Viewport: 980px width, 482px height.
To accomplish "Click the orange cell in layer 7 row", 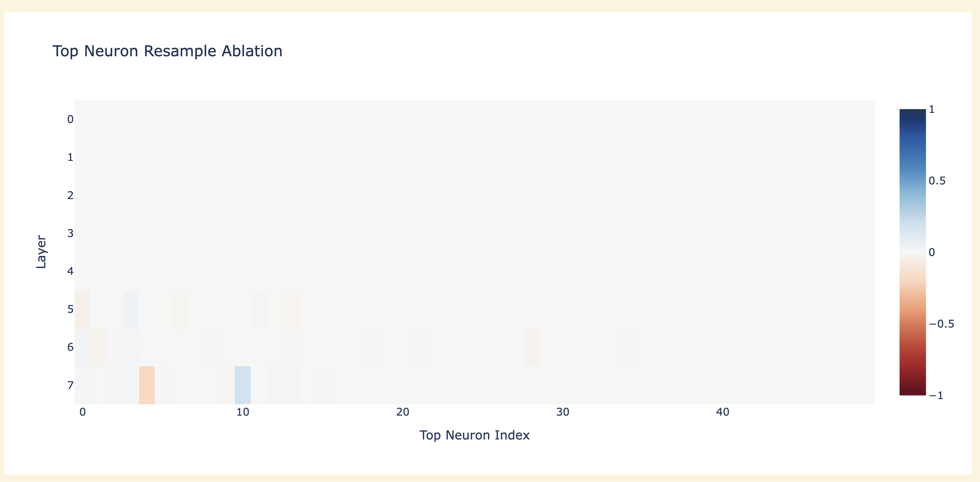I will pyautogui.click(x=147, y=385).
